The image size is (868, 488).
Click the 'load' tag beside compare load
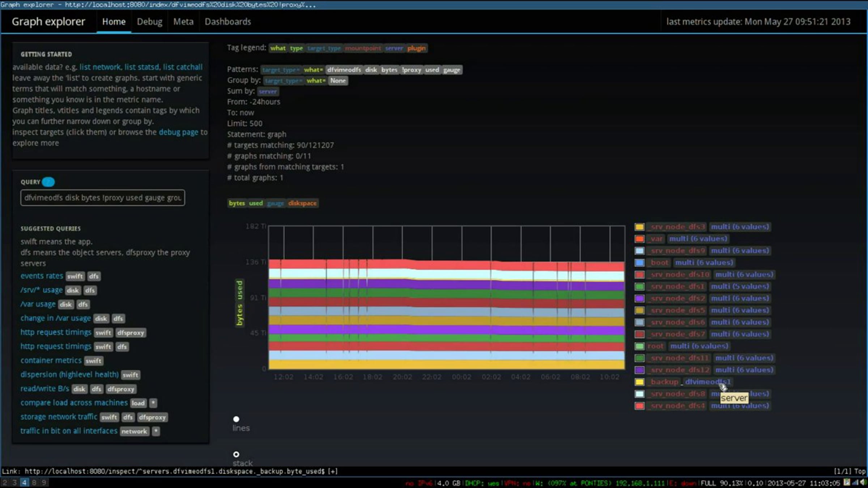coord(138,403)
